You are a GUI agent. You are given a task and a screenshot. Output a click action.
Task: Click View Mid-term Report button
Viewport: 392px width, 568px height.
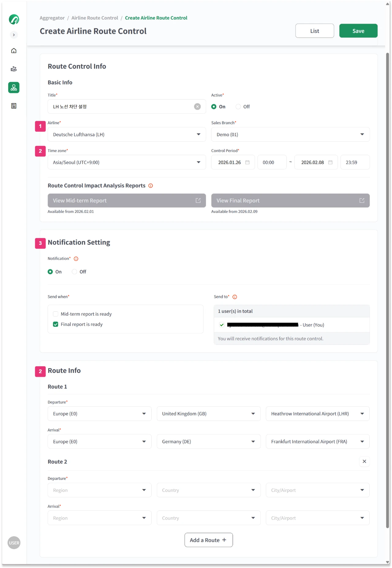[x=127, y=201]
